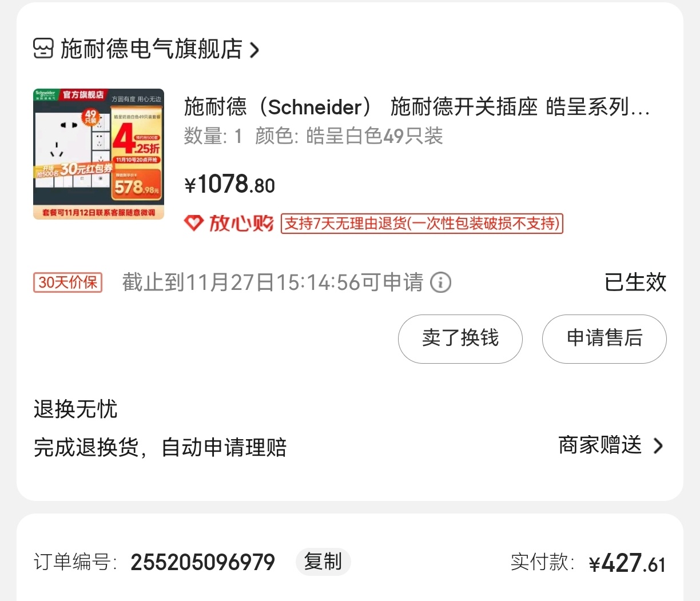Select the order number 255205096979
The width and height of the screenshot is (700, 601).
pos(202,563)
